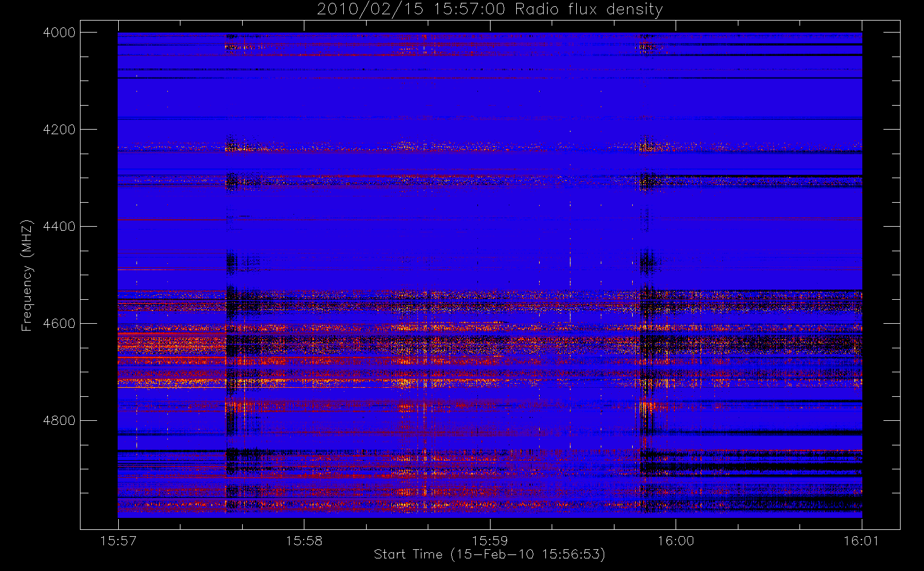Viewport: 924px width, 571px height.
Task: Click the 'Frequency (MHz)' axis label
Action: click(26, 275)
